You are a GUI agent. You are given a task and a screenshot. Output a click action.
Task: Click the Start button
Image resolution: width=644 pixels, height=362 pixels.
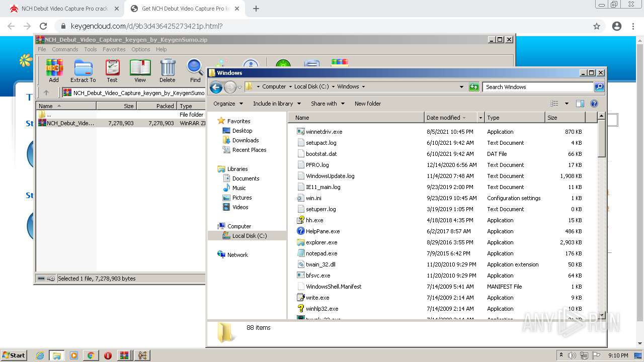click(x=14, y=355)
